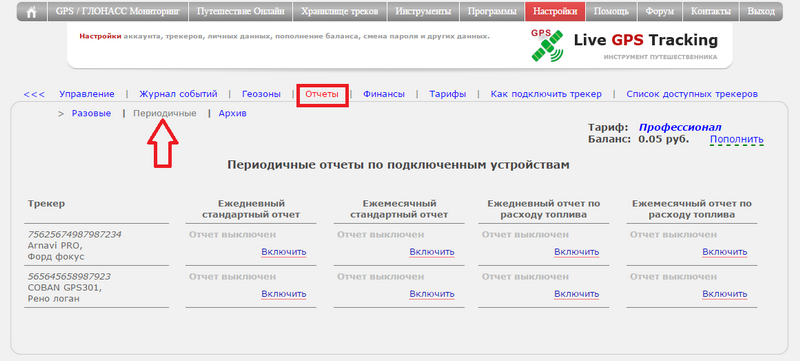Click the Периодичные отчеты по подключенным устройствам heading
The width and height of the screenshot is (800, 361).
coord(398,165)
